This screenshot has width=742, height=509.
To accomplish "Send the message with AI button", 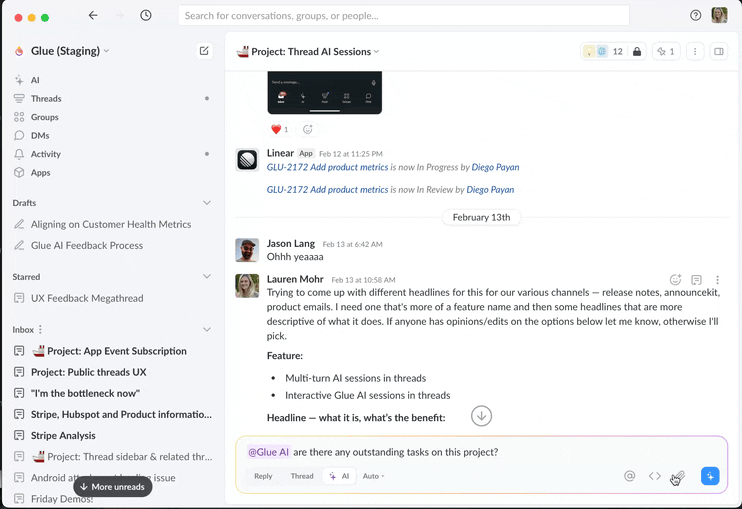I will pos(710,476).
